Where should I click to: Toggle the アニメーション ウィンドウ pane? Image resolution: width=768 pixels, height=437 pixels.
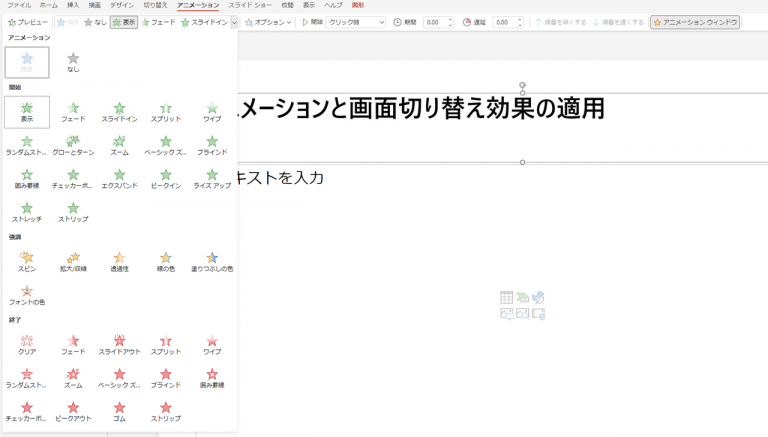point(695,22)
